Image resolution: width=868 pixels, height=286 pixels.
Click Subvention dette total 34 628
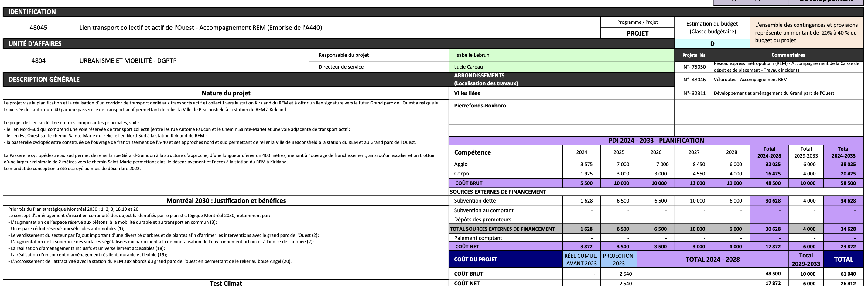click(848, 201)
